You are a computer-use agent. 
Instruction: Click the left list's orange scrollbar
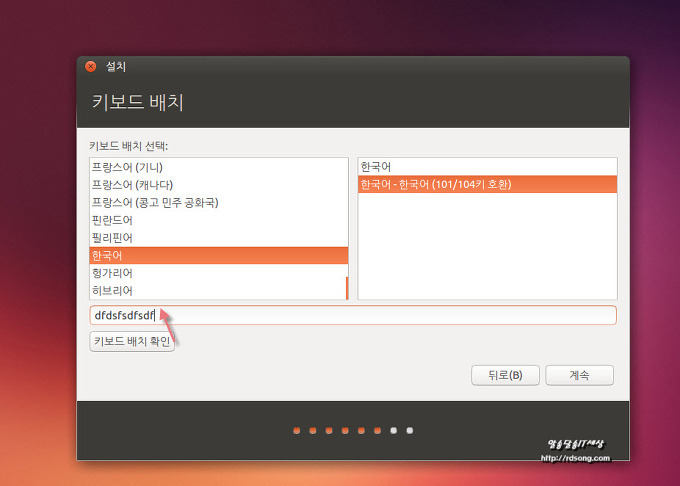tap(346, 288)
